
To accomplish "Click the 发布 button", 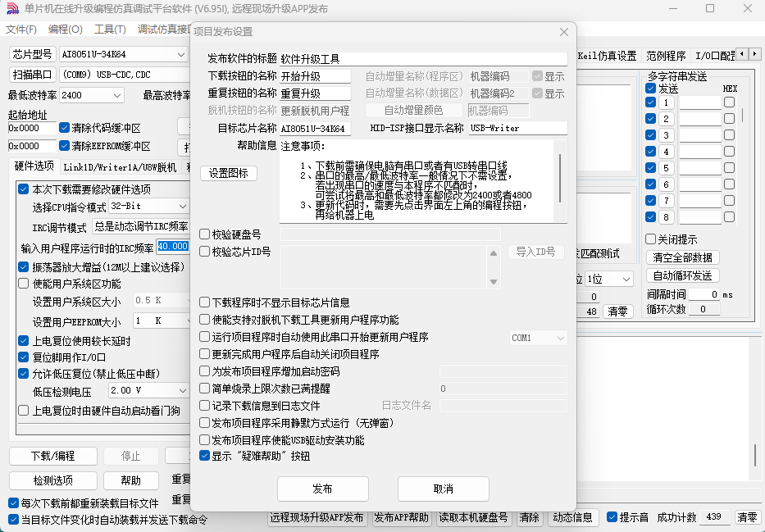I will pyautogui.click(x=322, y=489).
